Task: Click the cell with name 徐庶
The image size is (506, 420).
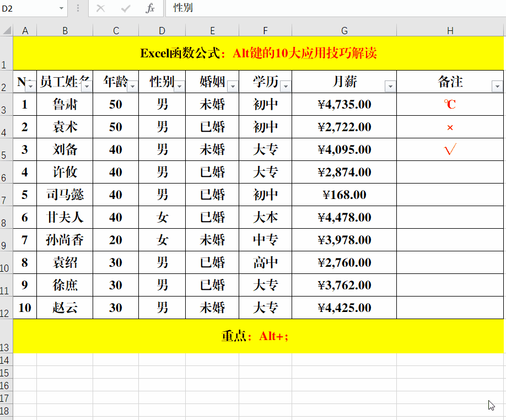Action: tap(65, 285)
